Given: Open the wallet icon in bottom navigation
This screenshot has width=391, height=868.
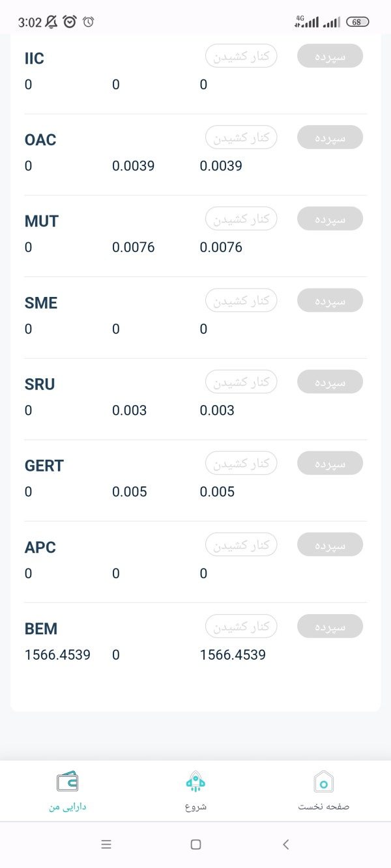Looking at the screenshot, I should click(68, 781).
